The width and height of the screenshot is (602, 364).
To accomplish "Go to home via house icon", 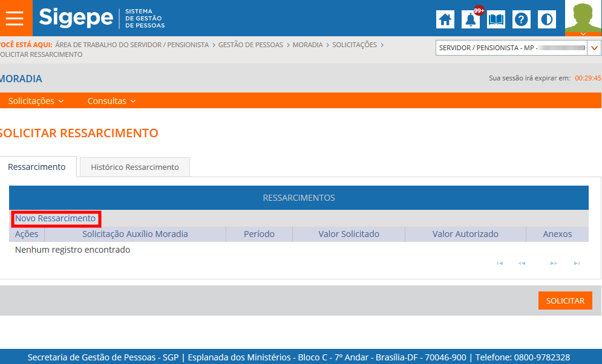I will point(445,19).
